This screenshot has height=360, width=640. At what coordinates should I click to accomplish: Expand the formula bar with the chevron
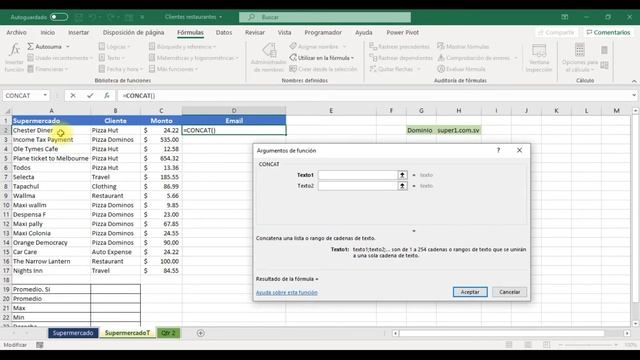coord(634,96)
